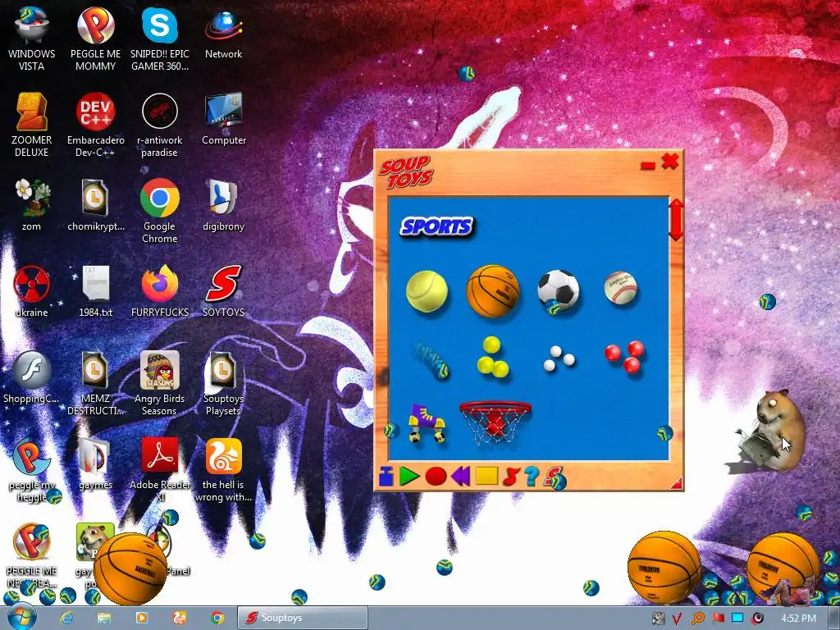Image resolution: width=840 pixels, height=630 pixels.
Task: Select the gaymes folder icon
Action: [x=95, y=464]
